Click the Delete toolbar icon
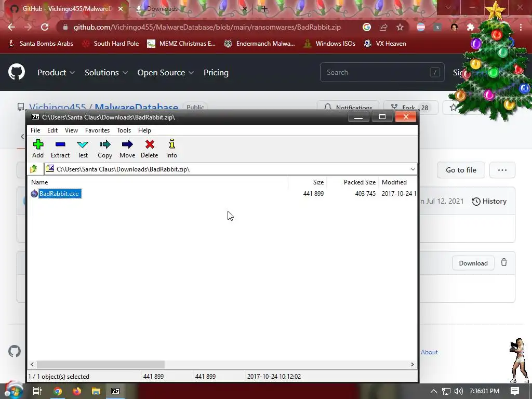The width and height of the screenshot is (532, 399). pos(150,149)
